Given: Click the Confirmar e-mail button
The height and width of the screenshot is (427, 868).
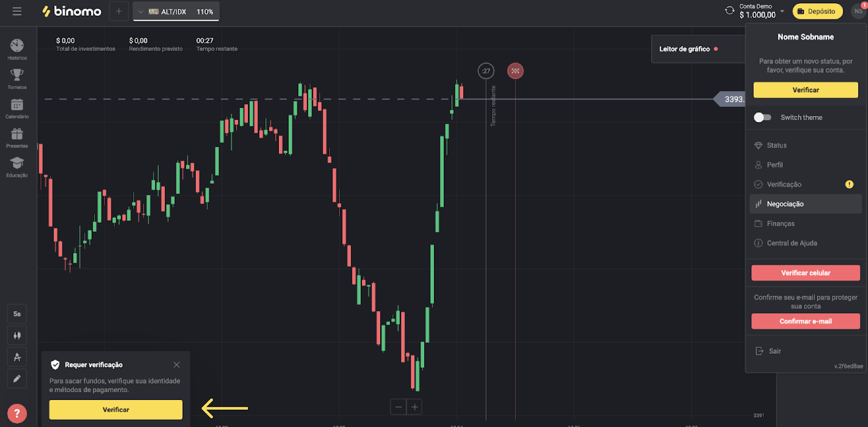Looking at the screenshot, I should click(x=805, y=321).
